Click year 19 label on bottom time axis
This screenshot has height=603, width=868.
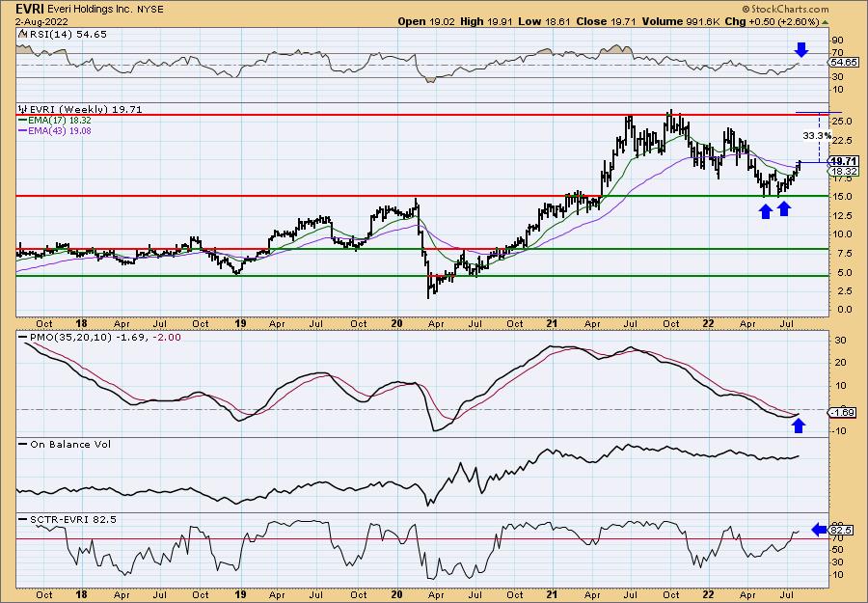pos(240,594)
